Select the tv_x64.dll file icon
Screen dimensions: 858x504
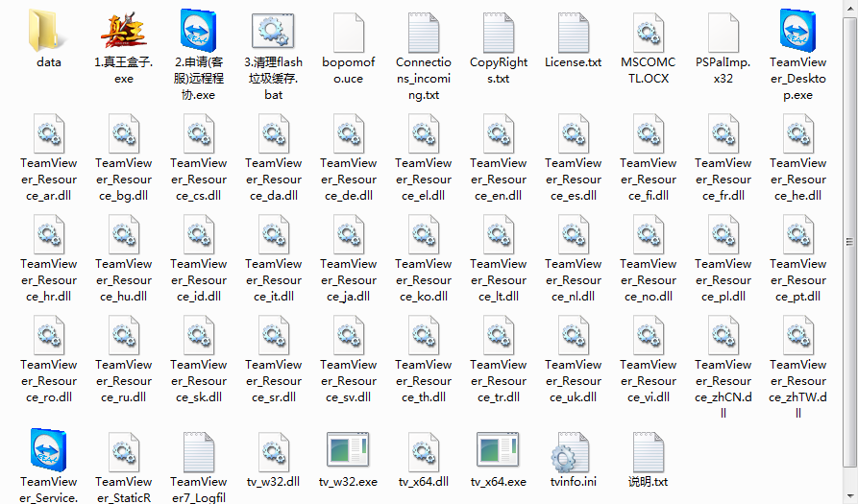click(424, 452)
